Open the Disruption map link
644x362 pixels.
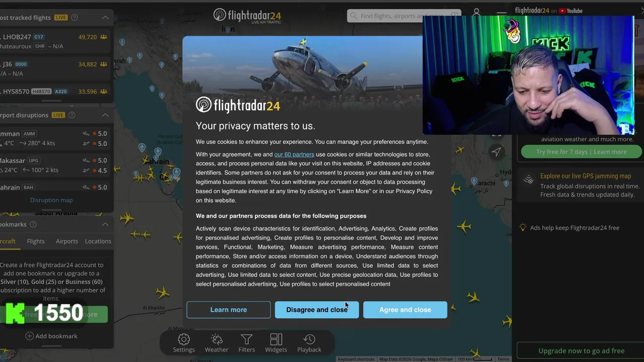tap(51, 200)
